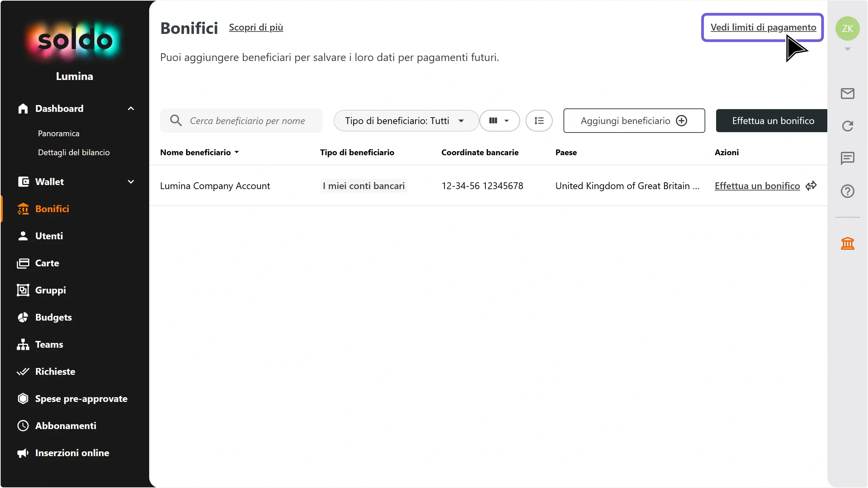Click the row density list icon button
The image size is (868, 488).
pyautogui.click(x=539, y=121)
